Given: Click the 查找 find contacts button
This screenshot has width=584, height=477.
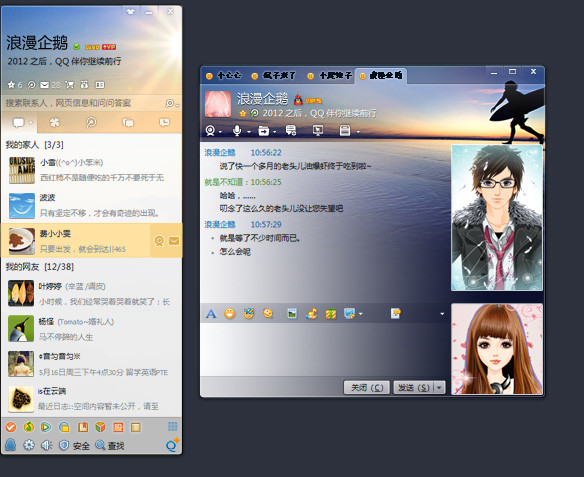Looking at the screenshot, I should pos(110,445).
